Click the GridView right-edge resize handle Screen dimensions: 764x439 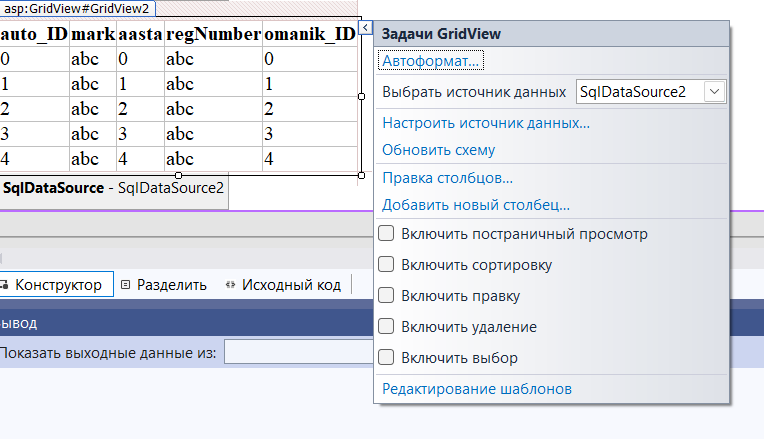tap(361, 96)
